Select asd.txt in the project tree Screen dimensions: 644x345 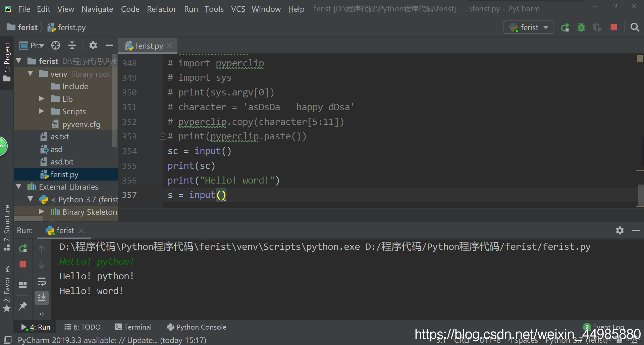tap(62, 162)
